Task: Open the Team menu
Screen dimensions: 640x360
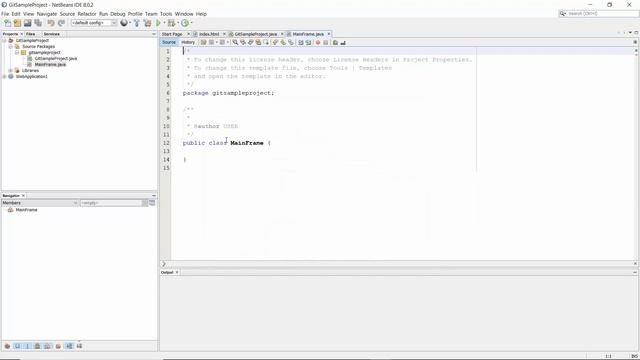Action: coord(151,14)
